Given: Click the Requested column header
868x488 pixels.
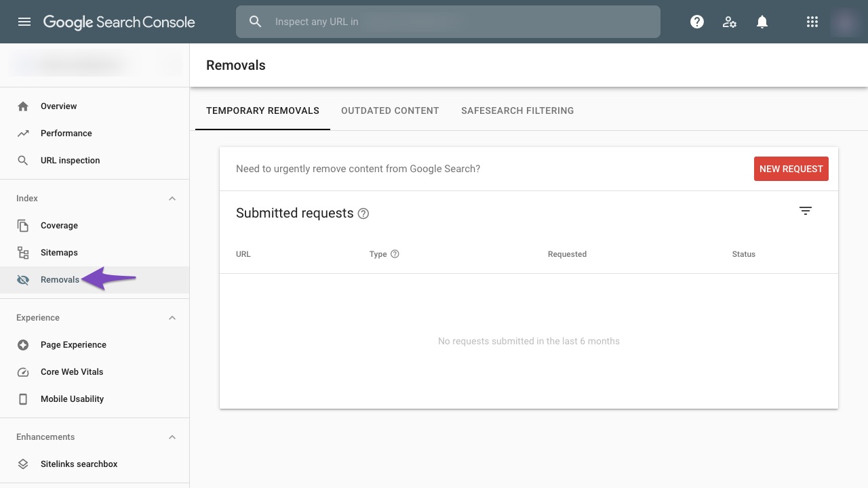Looking at the screenshot, I should tap(567, 254).
